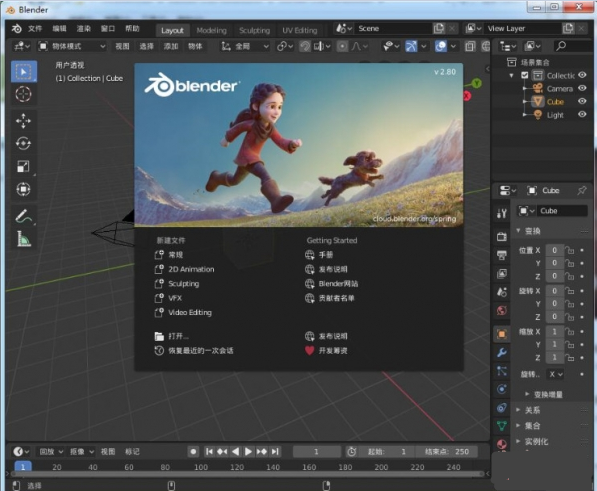
Task: Click the outliner search magnifier icon
Action: pyautogui.click(x=561, y=46)
